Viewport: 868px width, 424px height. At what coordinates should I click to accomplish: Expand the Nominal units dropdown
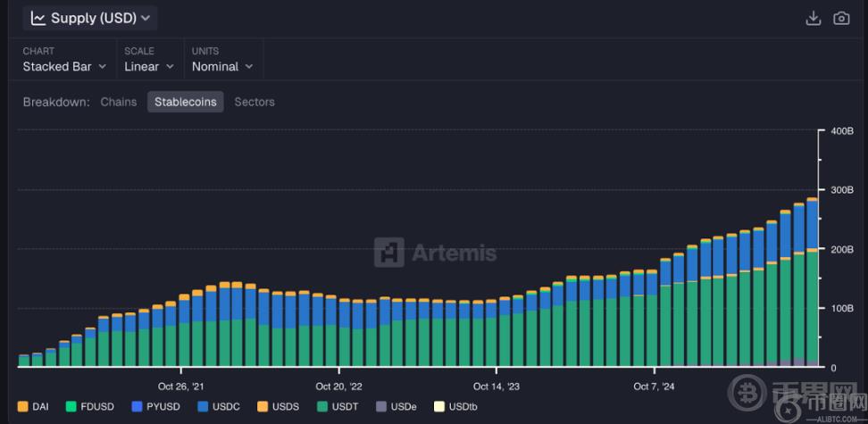(x=222, y=66)
